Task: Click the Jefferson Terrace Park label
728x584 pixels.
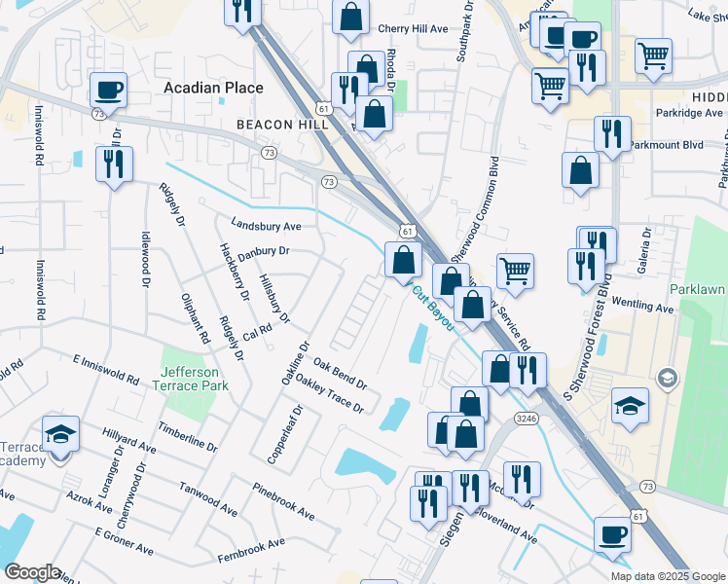Action: pyautogui.click(x=196, y=379)
